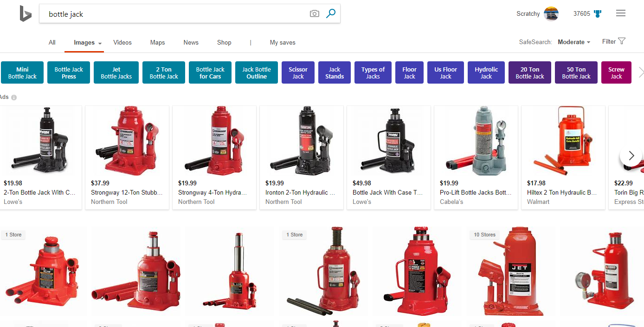Click the Ads info icon
644x327 pixels.
click(x=14, y=98)
